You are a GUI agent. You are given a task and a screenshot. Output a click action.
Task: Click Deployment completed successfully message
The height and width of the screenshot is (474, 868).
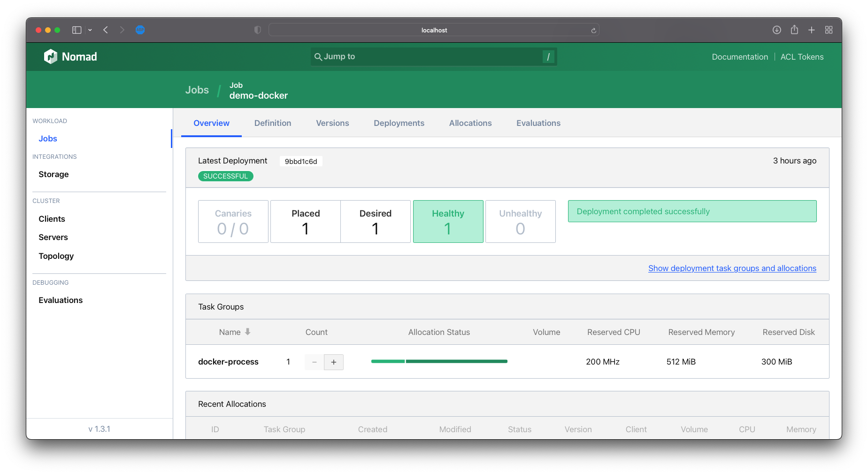(692, 211)
